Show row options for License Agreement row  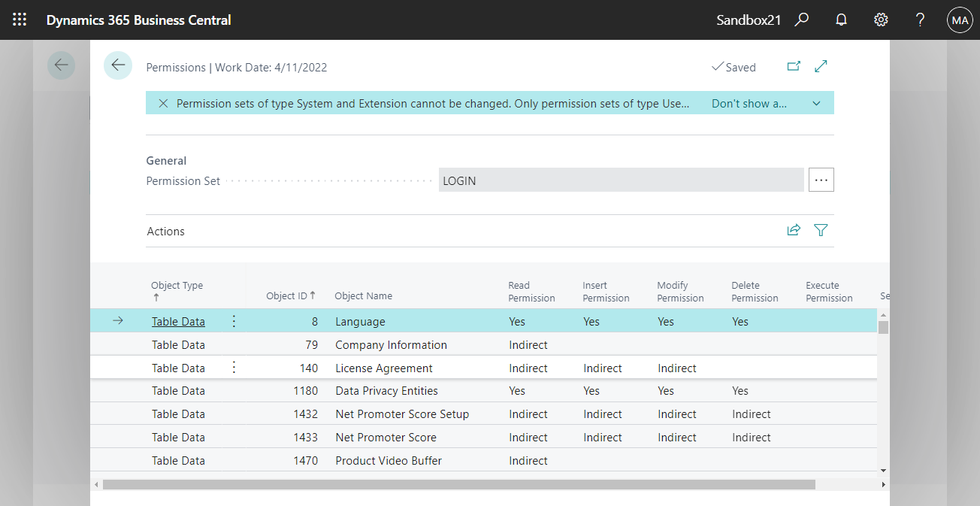pos(234,368)
